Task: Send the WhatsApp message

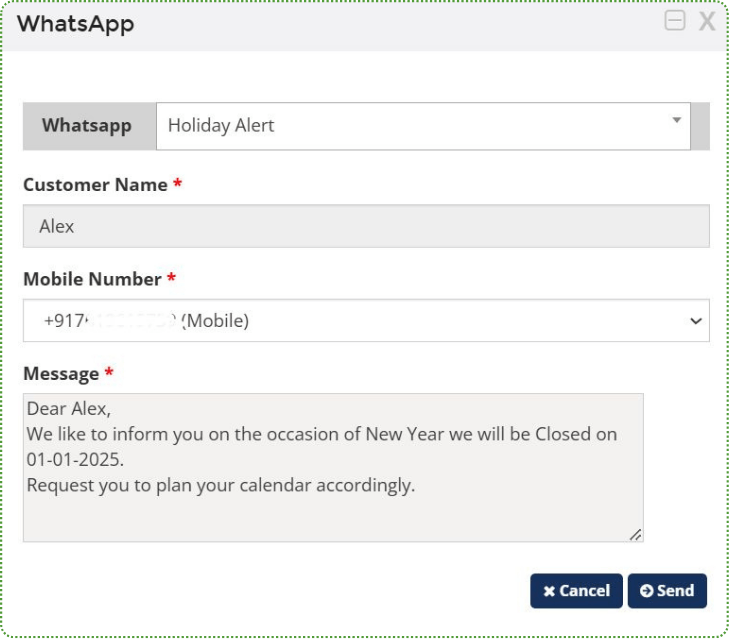Action: [x=667, y=591]
